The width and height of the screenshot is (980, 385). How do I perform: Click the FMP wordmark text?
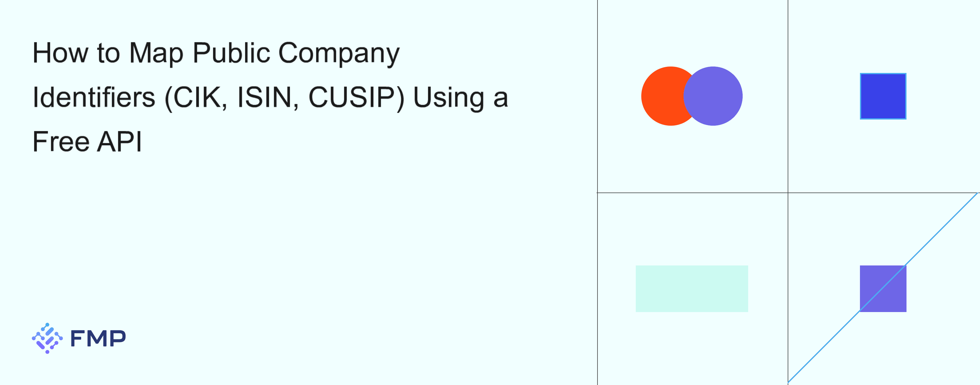tap(98, 338)
